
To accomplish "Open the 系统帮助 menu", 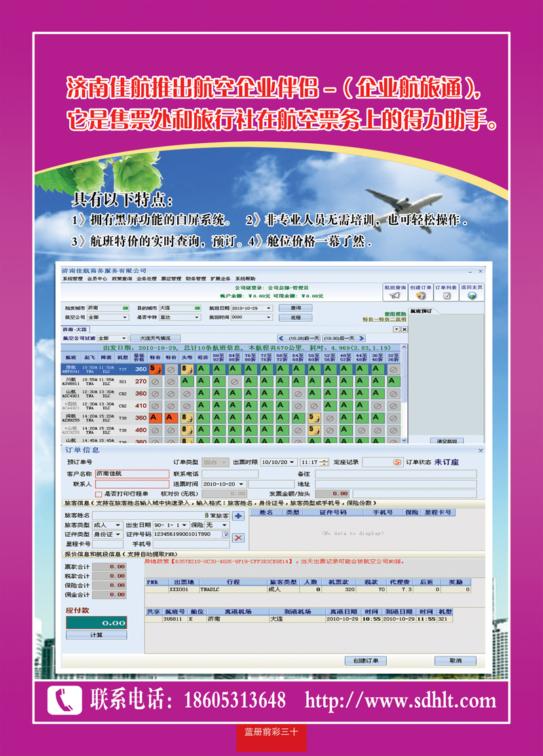I will point(246,279).
